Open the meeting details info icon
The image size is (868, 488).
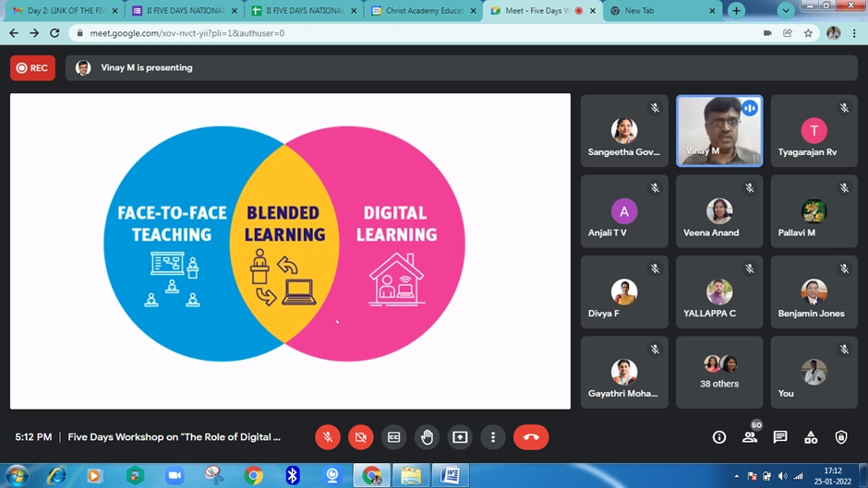[719, 437]
